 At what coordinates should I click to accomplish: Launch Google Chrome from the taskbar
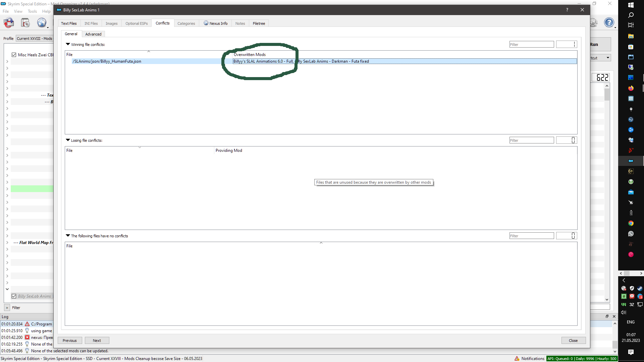tap(631, 223)
